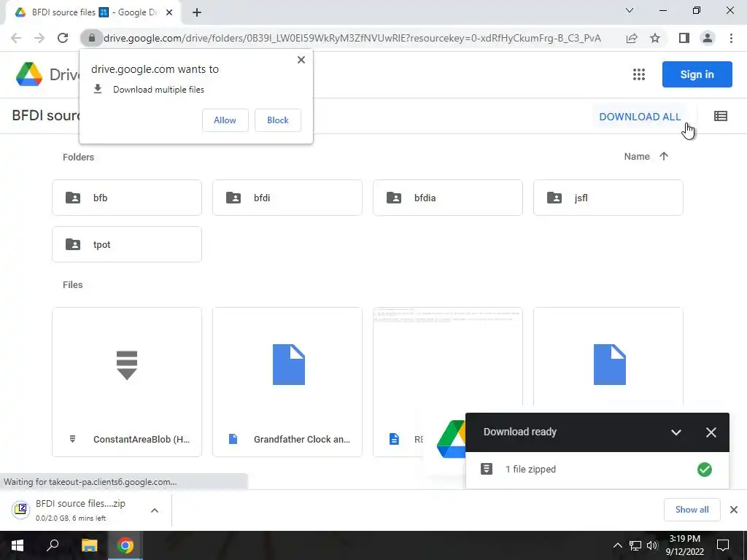The image size is (747, 560).
Task: Open the jsfl folder
Action: (x=608, y=198)
